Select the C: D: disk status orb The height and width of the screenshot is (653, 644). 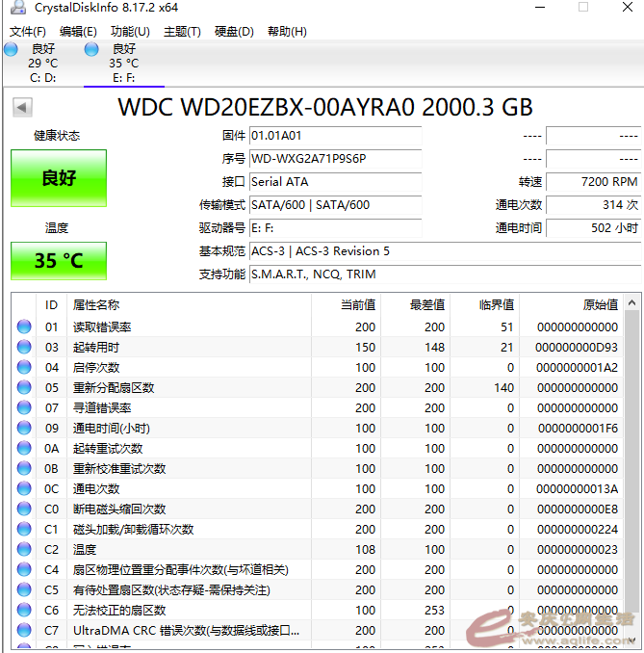coord(11,49)
